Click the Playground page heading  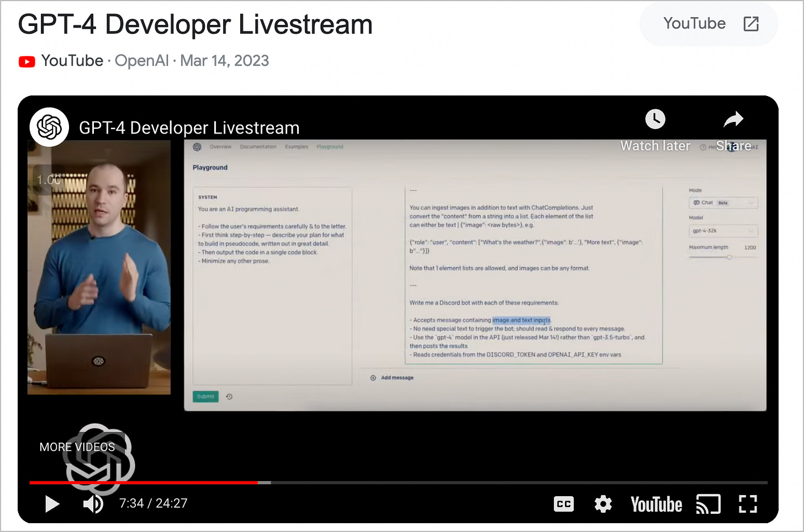tap(210, 167)
